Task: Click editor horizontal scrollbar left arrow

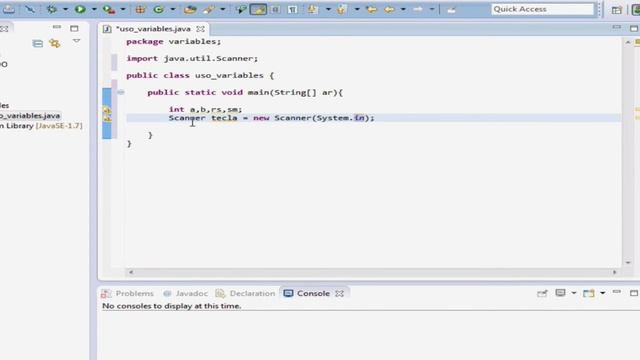Action: pyautogui.click(x=131, y=272)
